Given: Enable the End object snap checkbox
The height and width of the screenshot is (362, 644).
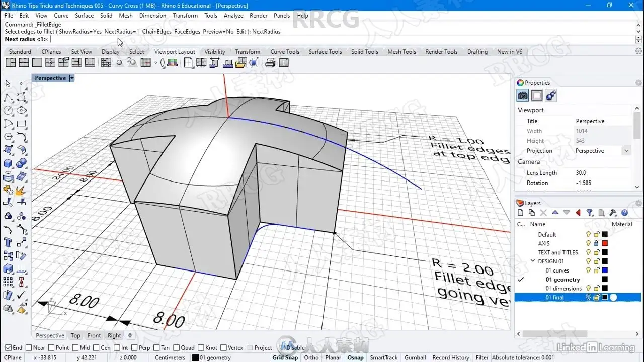Looking at the screenshot, I should tap(8, 347).
